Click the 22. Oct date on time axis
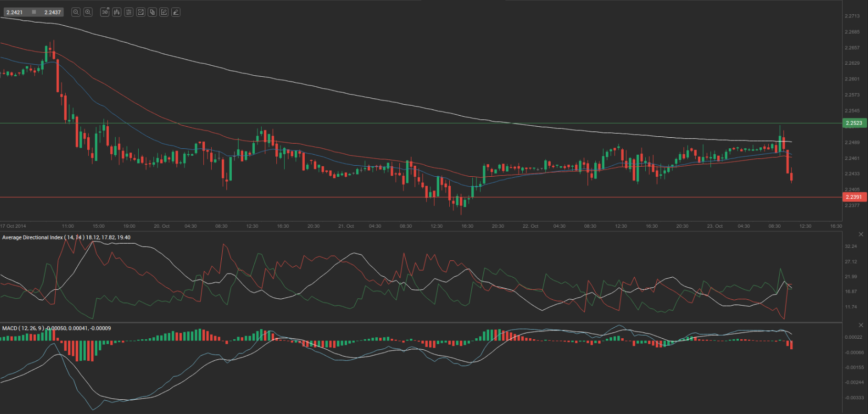 pyautogui.click(x=530, y=226)
